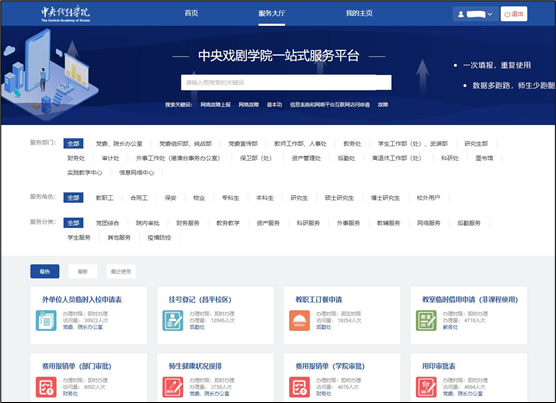Filter by 研究生部 department
This screenshot has width=556, height=403.
point(476,144)
